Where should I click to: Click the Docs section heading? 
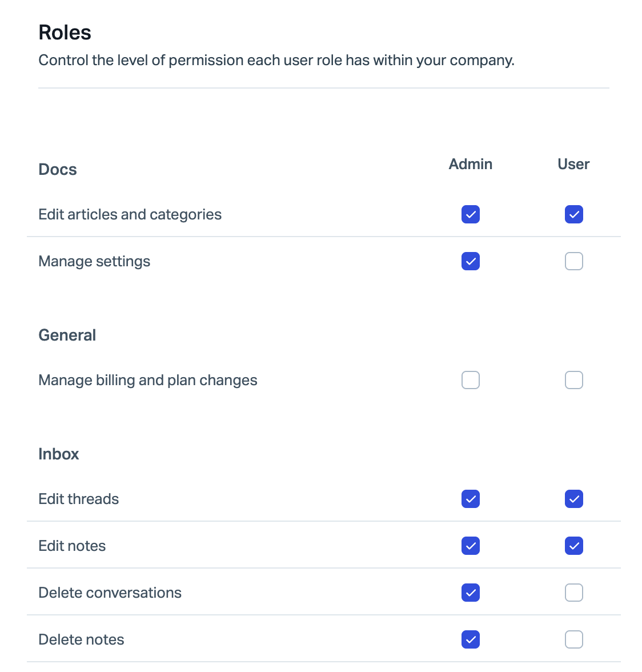coord(58,170)
